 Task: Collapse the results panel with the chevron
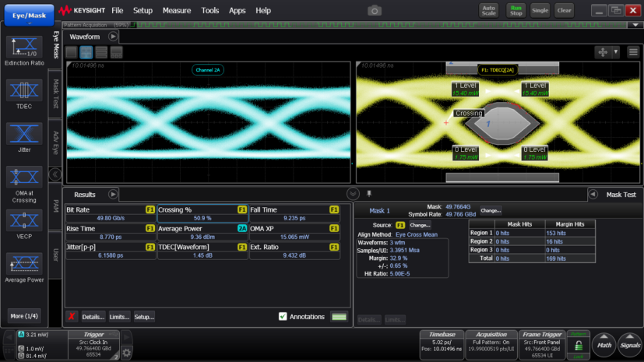point(353,193)
